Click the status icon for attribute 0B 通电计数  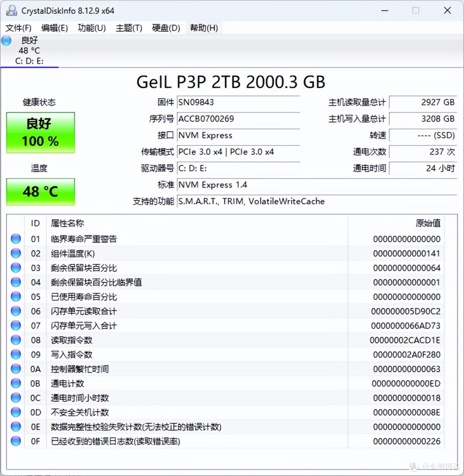pos(16,383)
